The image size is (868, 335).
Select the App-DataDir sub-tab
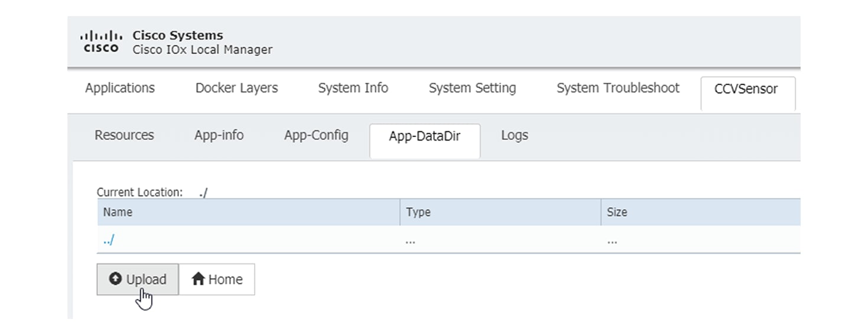pos(425,141)
